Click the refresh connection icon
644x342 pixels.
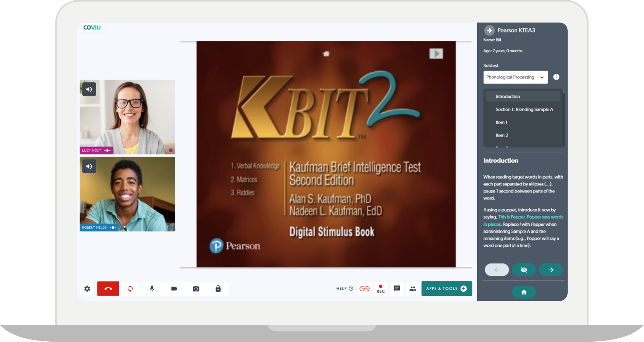click(130, 289)
